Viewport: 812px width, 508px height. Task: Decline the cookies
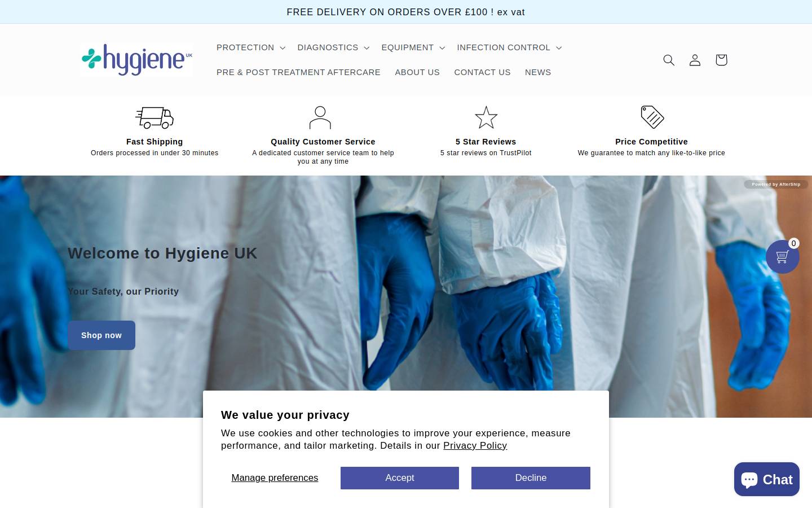[531, 478]
